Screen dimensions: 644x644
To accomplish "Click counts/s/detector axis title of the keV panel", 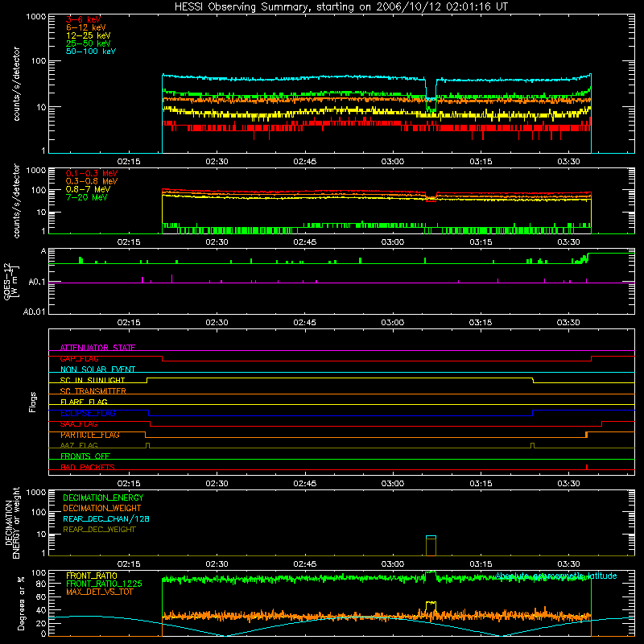I will tap(16, 84).
